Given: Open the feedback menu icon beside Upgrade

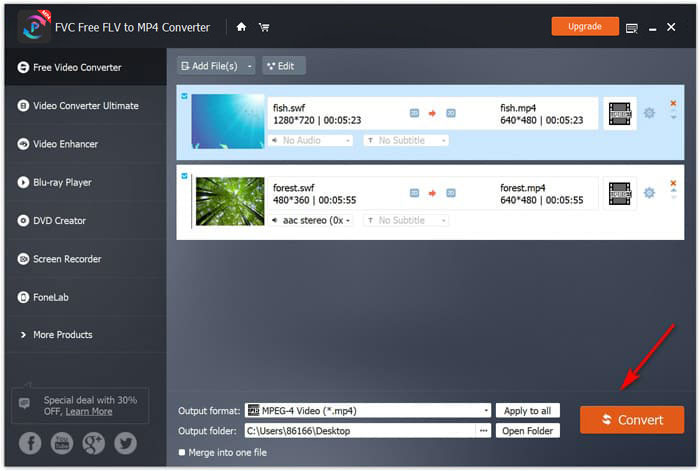Looking at the screenshot, I should pos(632,29).
